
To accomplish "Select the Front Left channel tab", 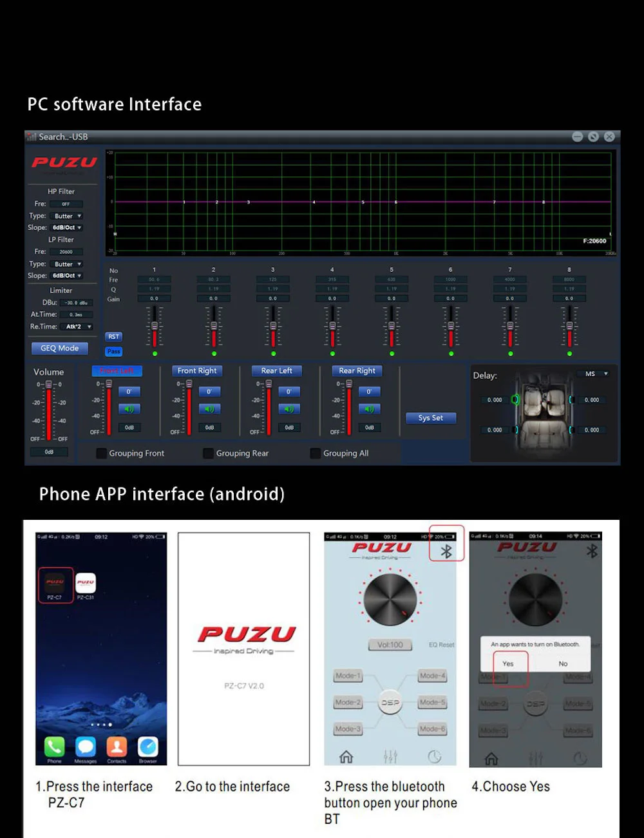I will 117,370.
